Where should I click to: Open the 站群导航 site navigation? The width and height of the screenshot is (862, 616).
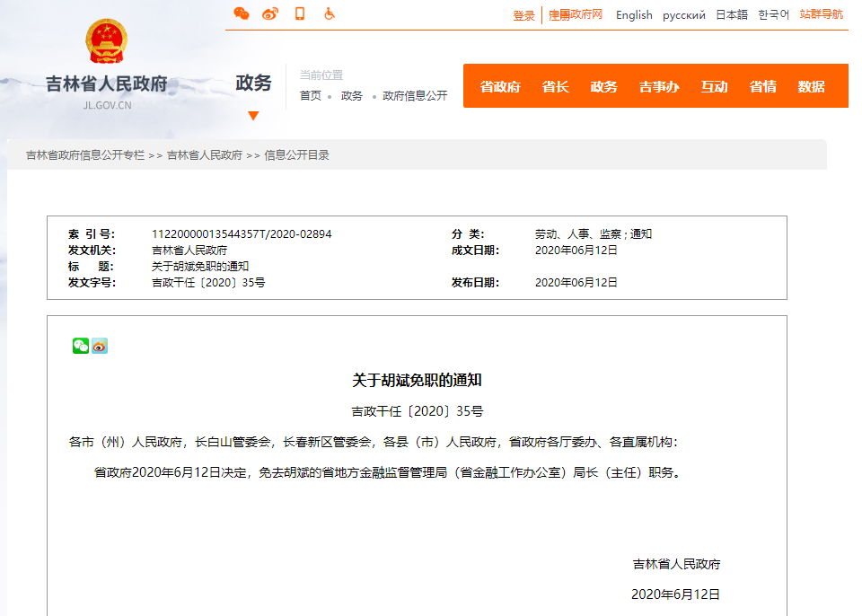click(x=821, y=14)
